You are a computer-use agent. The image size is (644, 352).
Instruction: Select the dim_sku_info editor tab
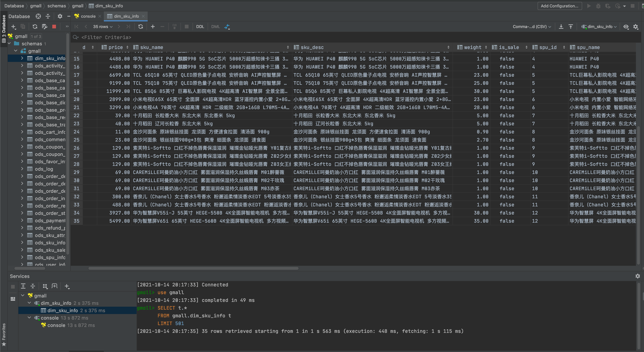pos(126,16)
